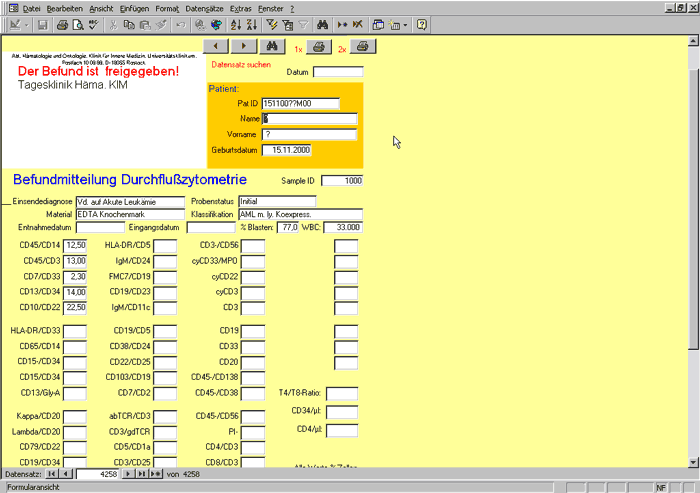Click the CD10/CD22 value field

75,308
